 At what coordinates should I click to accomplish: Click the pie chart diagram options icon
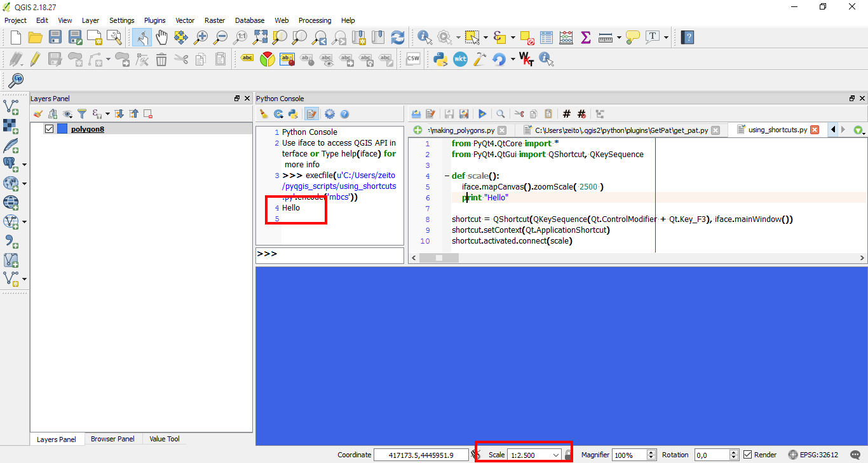268,59
